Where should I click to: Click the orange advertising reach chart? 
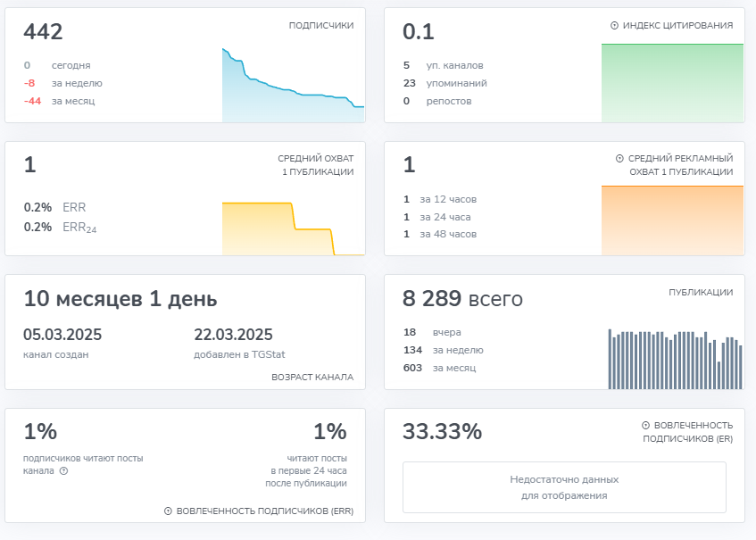click(x=672, y=219)
